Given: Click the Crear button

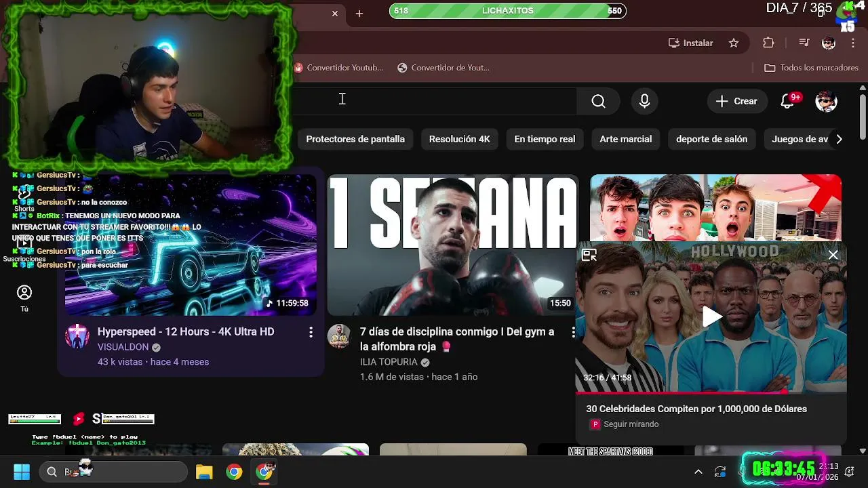Looking at the screenshot, I should tap(737, 101).
